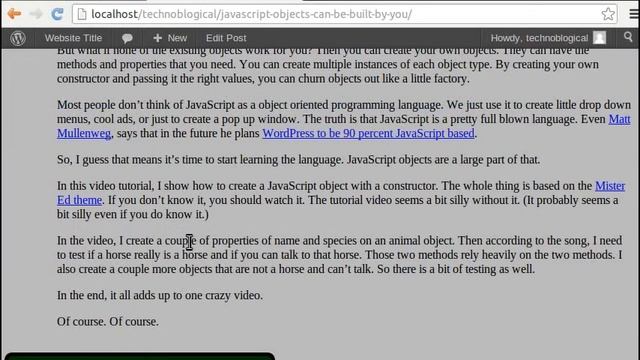Click the admin bar search magnifier
640x360 pixels.
click(x=628, y=37)
